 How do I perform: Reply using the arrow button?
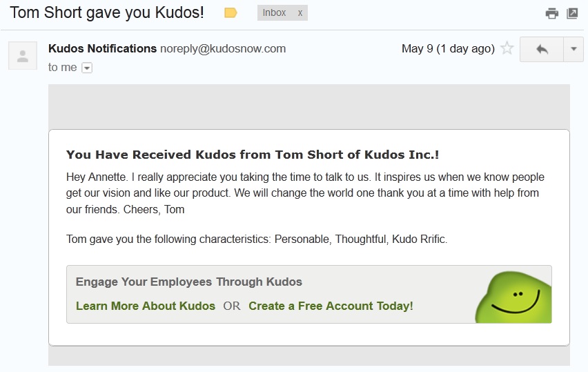542,49
